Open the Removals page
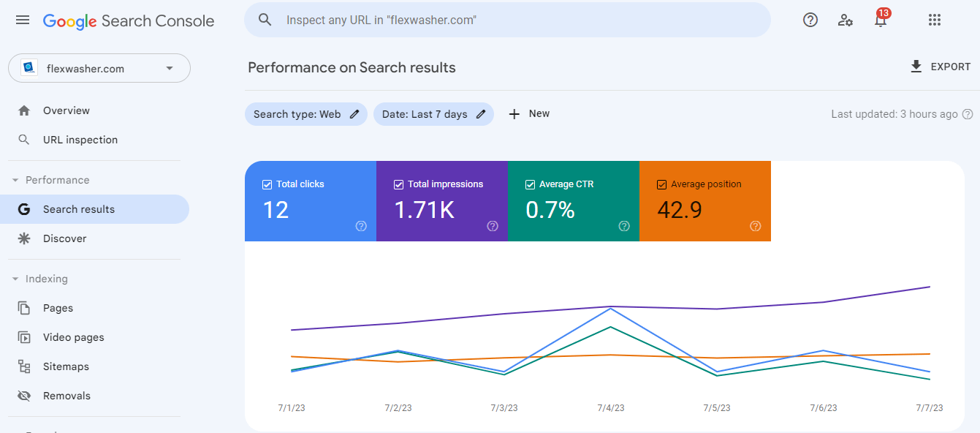 (x=95, y=396)
